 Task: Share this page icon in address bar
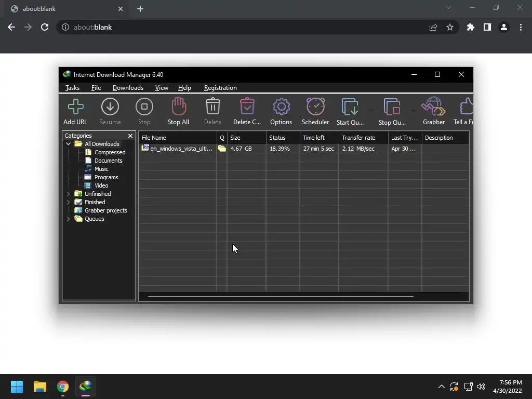click(433, 27)
